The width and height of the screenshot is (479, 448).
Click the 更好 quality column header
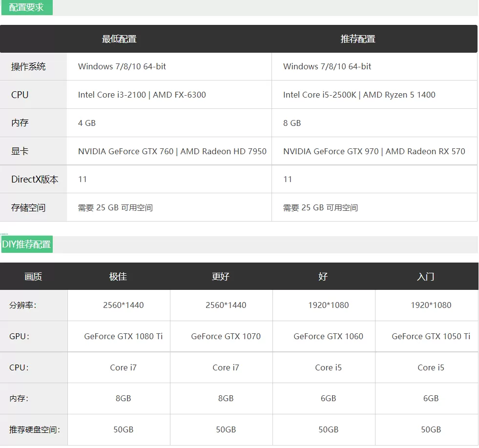pyautogui.click(x=221, y=277)
